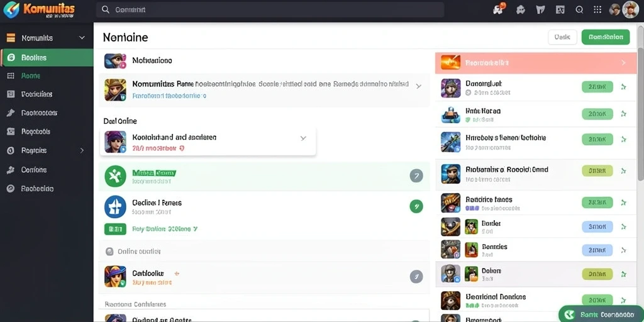This screenshot has height=322, width=644.
Task: Click the Mohuanioeo avatar thumbnail
Action: (x=115, y=61)
